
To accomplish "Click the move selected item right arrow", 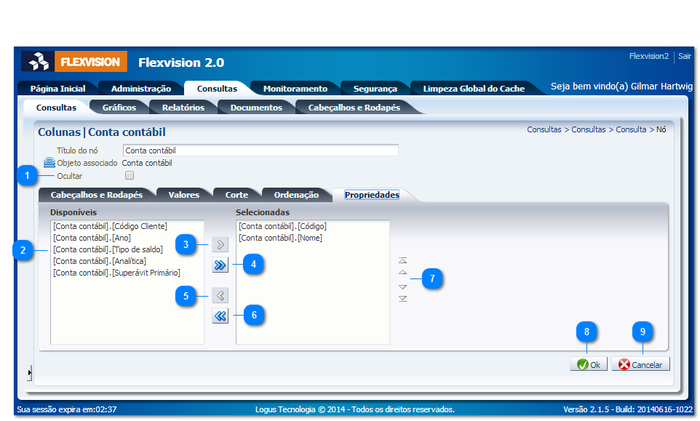I will pyautogui.click(x=220, y=244).
